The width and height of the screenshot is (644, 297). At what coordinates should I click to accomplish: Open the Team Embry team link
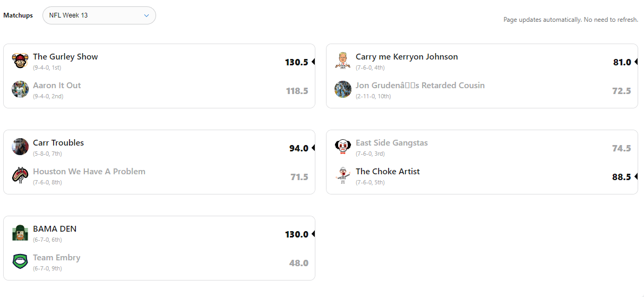click(x=57, y=258)
